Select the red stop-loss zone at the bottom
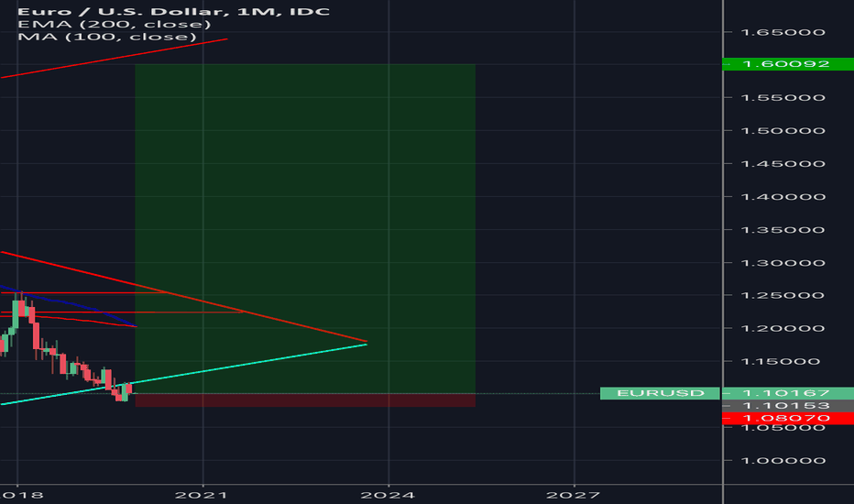Viewport: 854px width, 504px height. point(304,400)
